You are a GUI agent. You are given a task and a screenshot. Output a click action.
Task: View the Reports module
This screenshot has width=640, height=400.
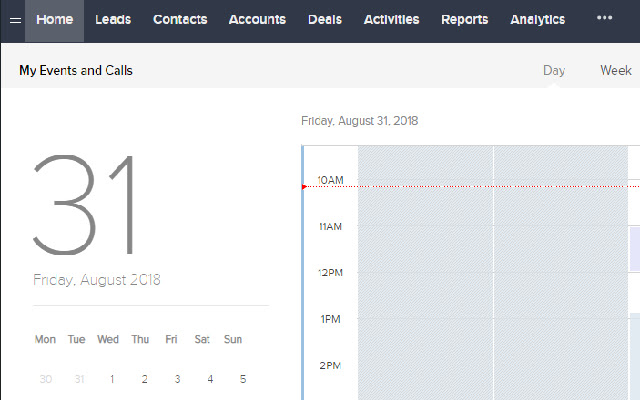point(465,20)
